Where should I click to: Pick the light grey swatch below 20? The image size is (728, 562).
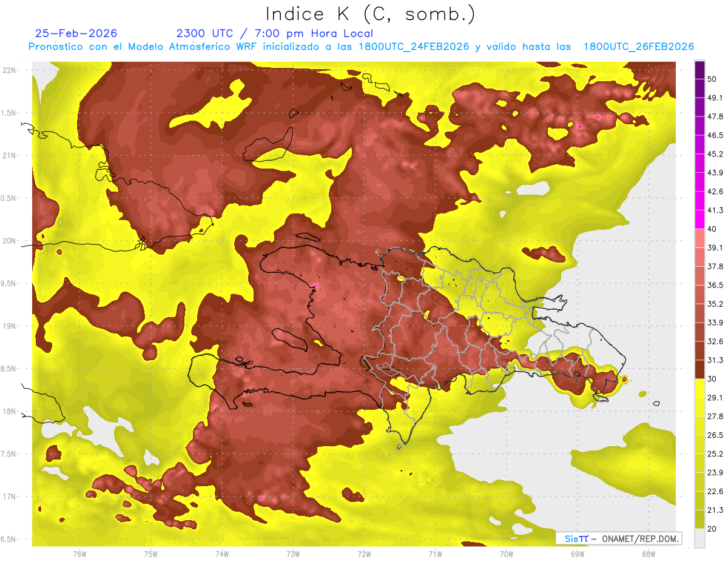click(x=699, y=538)
